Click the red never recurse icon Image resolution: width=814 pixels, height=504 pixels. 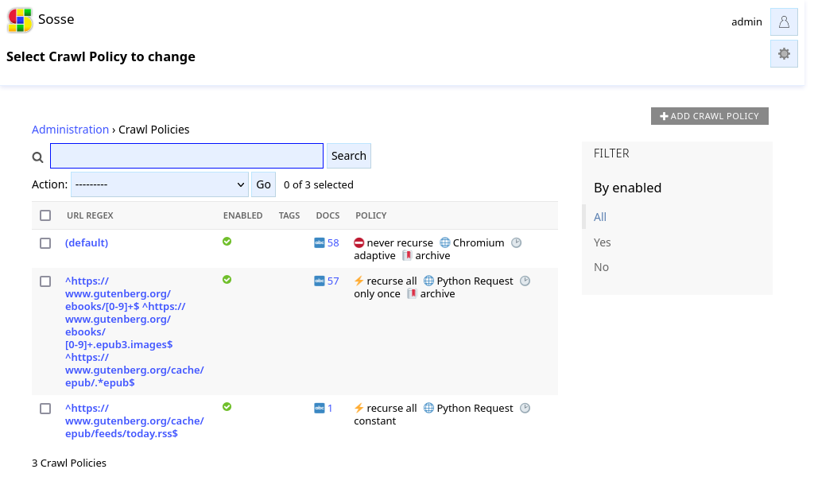pyautogui.click(x=359, y=243)
